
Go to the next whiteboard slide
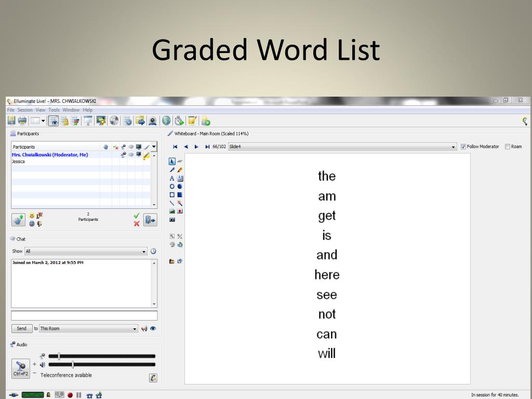tap(196, 147)
